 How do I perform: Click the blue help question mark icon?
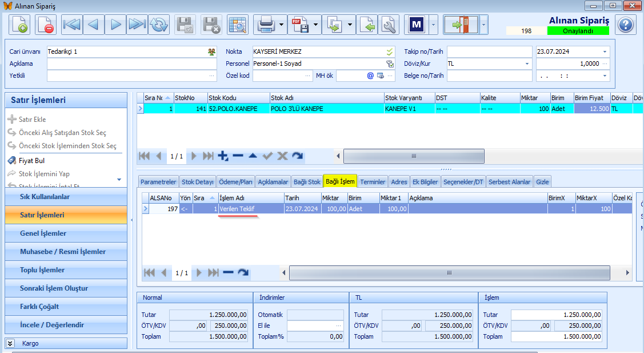click(626, 25)
